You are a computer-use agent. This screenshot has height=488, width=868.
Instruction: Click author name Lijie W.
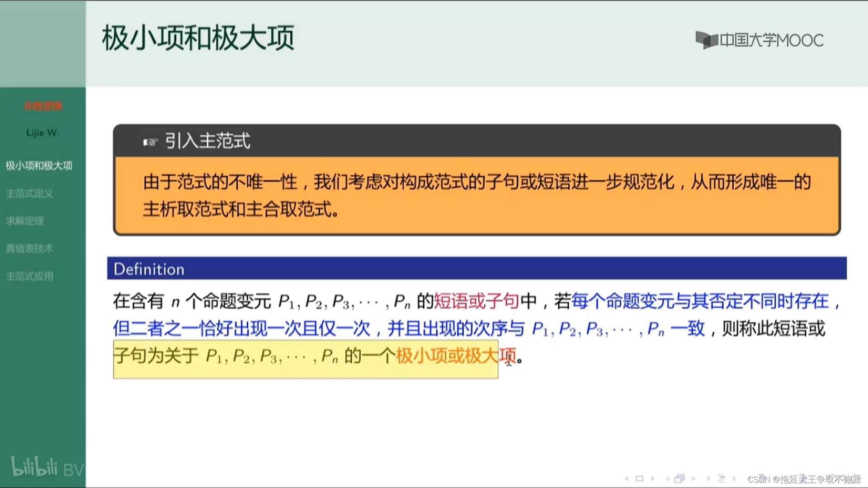click(42, 133)
